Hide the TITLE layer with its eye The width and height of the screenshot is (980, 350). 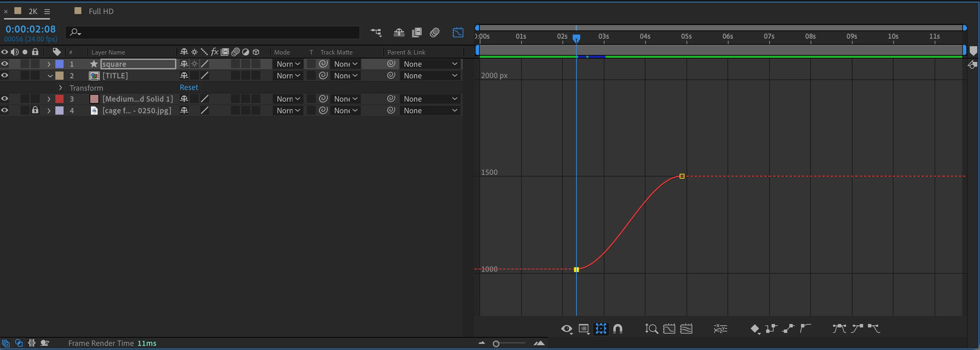pyautogui.click(x=4, y=75)
